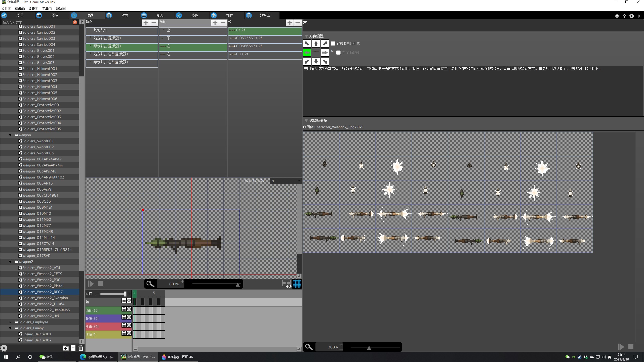Collapse the Weapon folder in the tree
Screen dimensions: 644x362
[x=10, y=135]
